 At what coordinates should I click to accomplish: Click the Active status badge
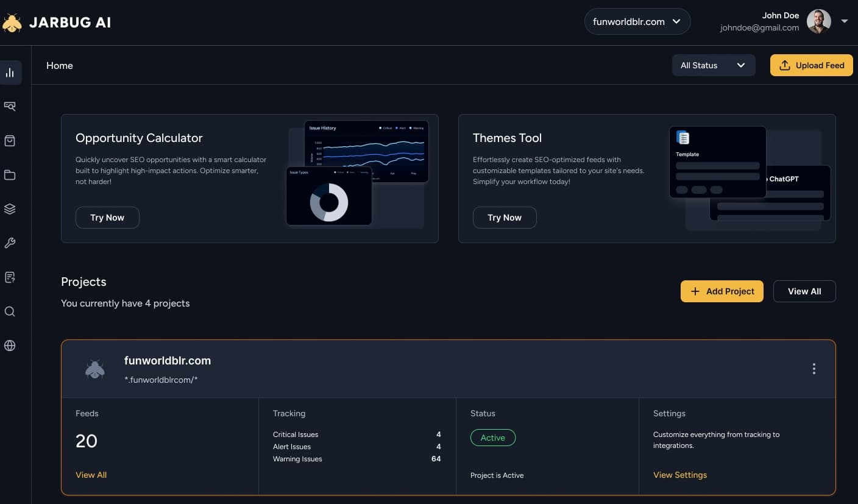click(x=492, y=437)
